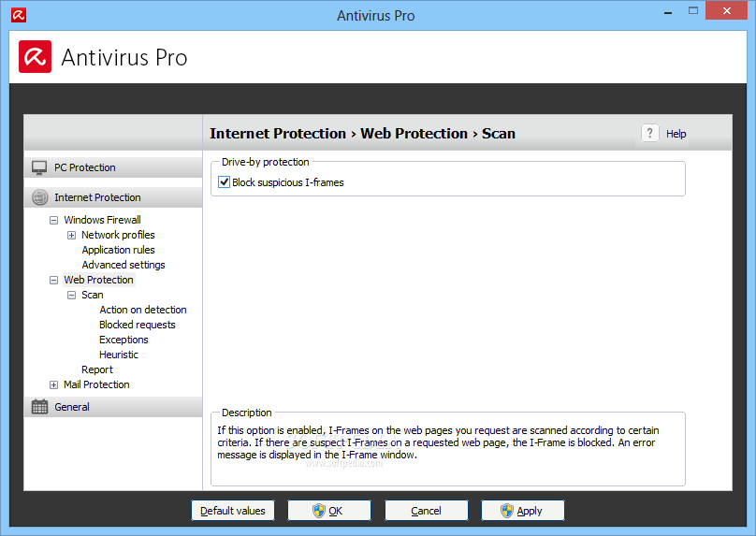Click the breadcrumb heading Internet Protection › Web Protection › Scan
This screenshot has width=756, height=536.
363,133
